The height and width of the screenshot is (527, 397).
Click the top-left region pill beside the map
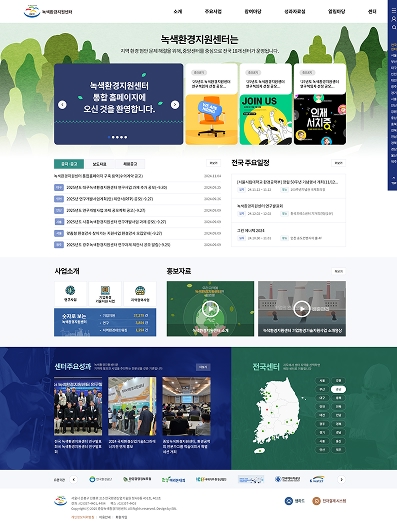point(322,380)
